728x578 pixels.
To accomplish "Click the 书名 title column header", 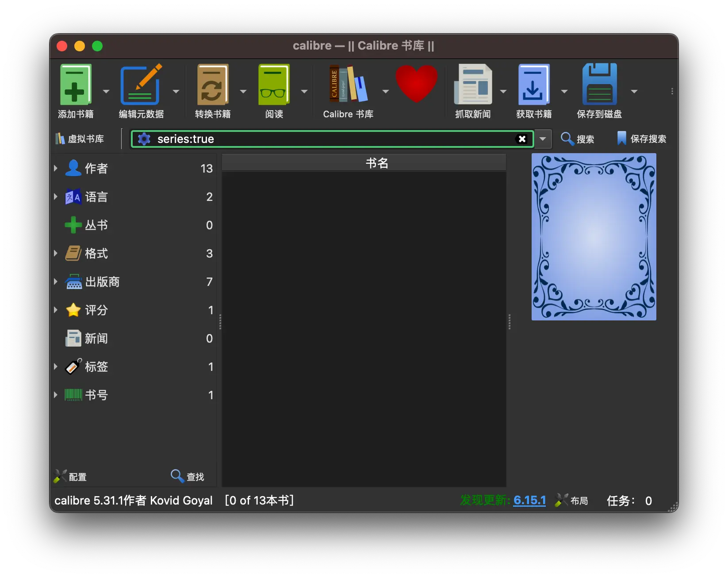I will pyautogui.click(x=364, y=163).
